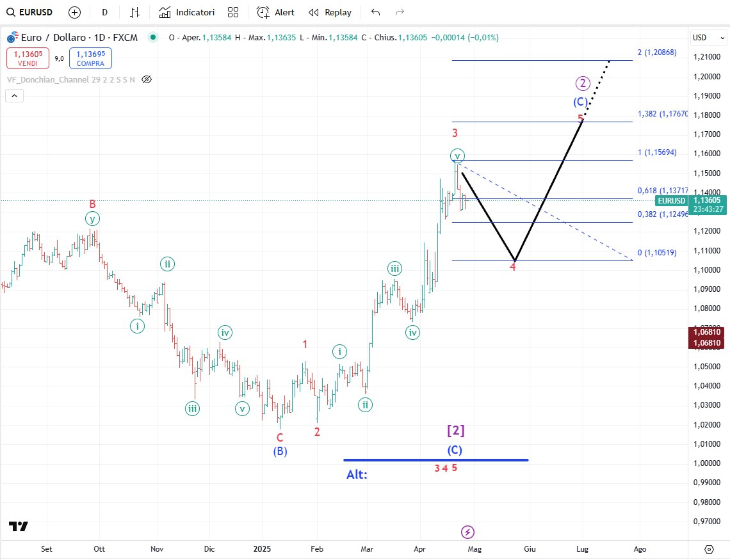
Task: Start bar Replay mode
Action: [x=330, y=13]
